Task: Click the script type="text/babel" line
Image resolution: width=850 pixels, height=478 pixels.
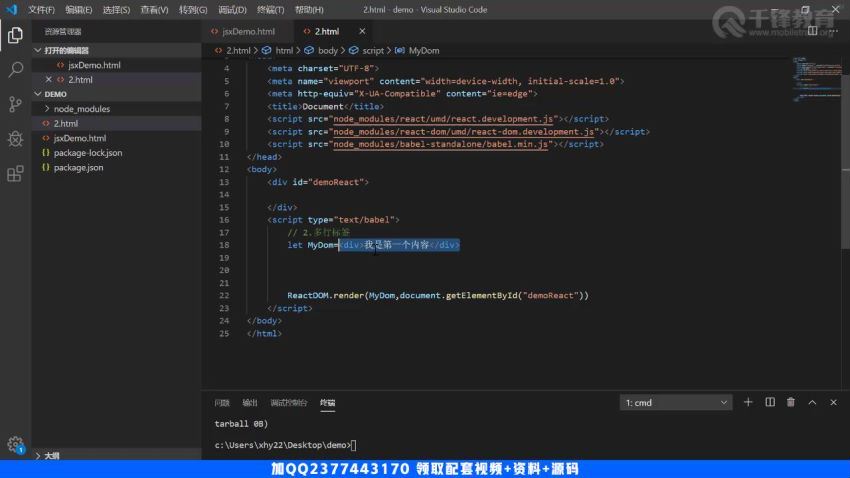Action: [x=333, y=220]
